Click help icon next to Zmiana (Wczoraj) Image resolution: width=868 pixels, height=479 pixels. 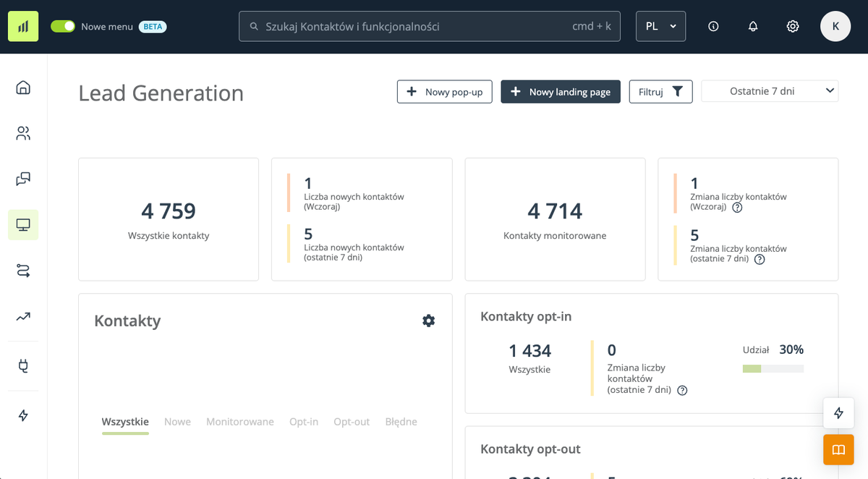(x=737, y=207)
